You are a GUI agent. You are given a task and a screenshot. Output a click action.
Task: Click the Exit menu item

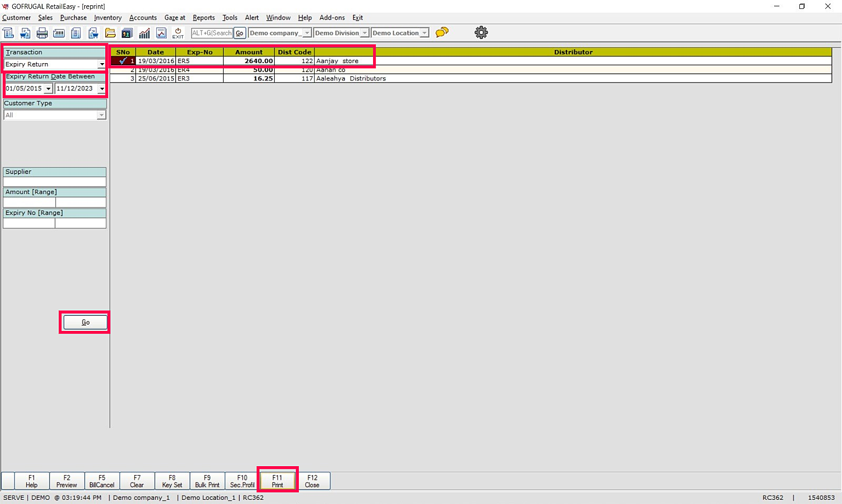point(358,18)
